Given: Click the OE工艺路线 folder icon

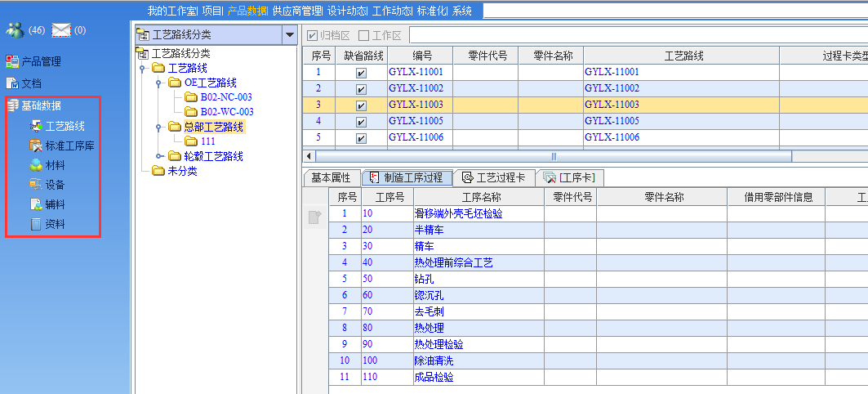Looking at the screenshot, I should pos(175,83).
